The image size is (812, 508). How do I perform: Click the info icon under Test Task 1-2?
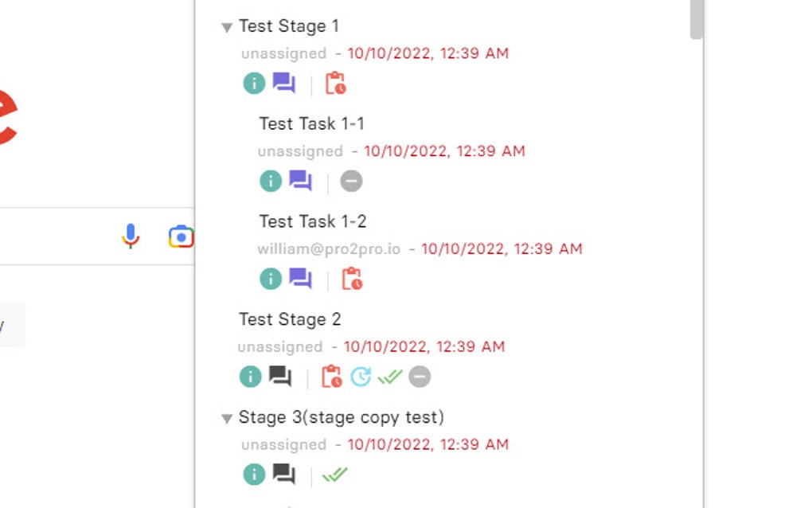(271, 279)
